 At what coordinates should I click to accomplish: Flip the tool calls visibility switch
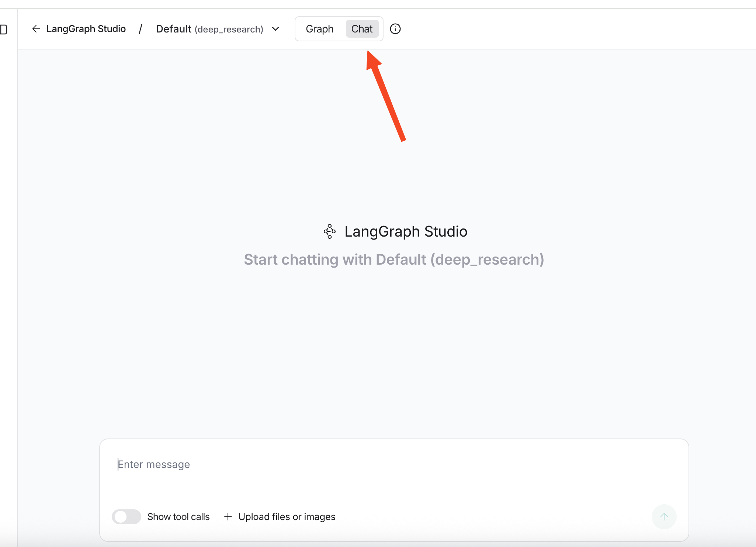126,517
